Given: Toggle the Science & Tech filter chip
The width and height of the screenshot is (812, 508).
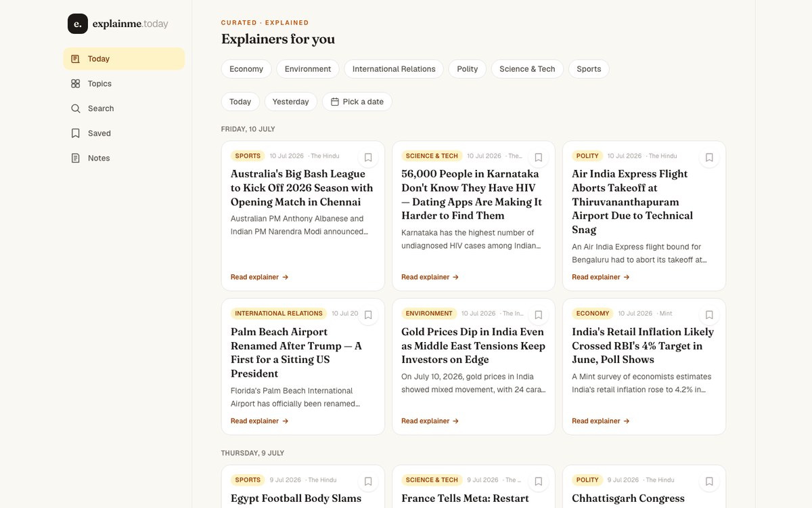Looking at the screenshot, I should [x=527, y=69].
